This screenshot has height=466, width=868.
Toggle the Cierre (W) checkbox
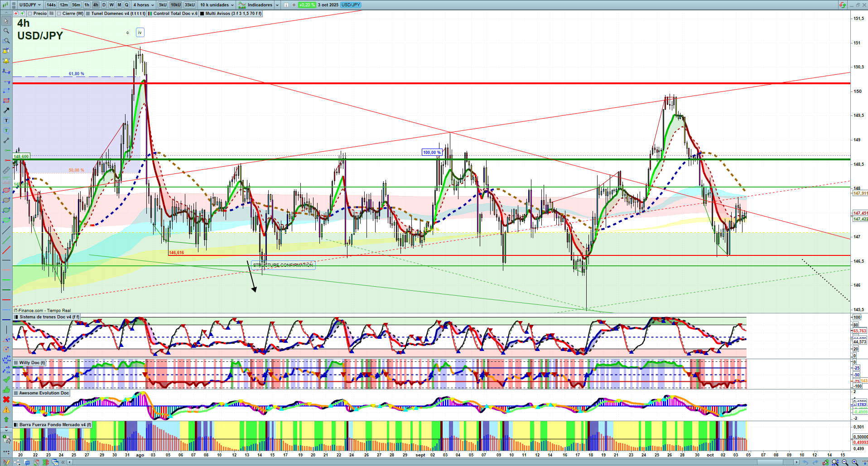[x=59, y=14]
